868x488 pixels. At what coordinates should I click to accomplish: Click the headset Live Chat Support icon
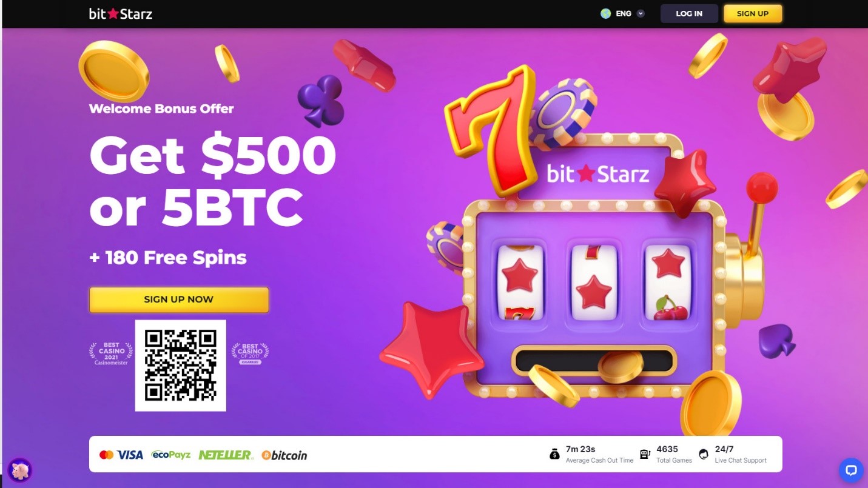(704, 454)
